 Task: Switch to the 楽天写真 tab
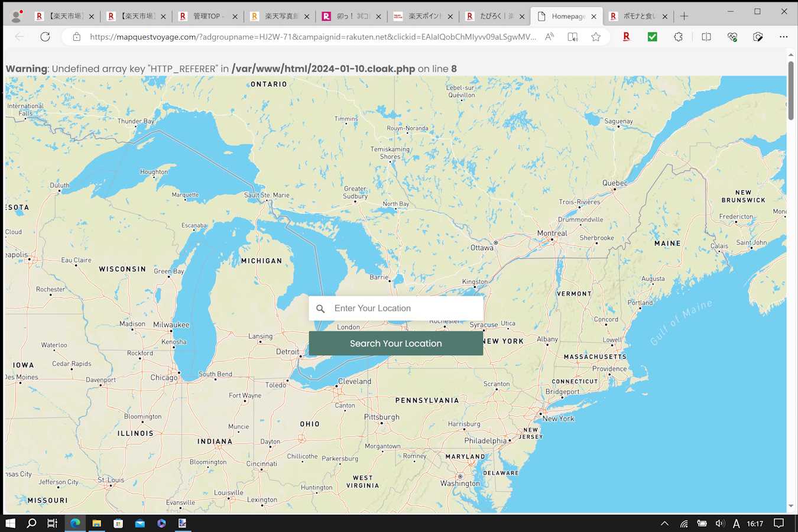[280, 17]
